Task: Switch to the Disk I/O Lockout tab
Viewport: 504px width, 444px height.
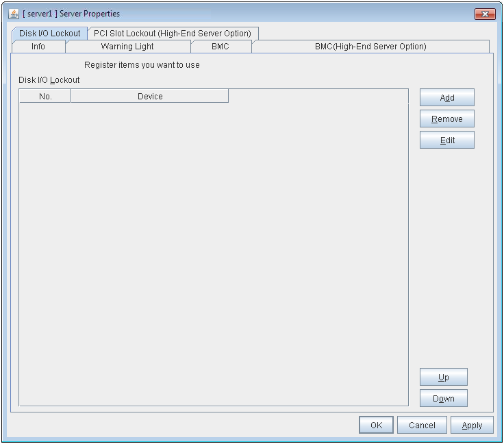Action: tap(49, 34)
